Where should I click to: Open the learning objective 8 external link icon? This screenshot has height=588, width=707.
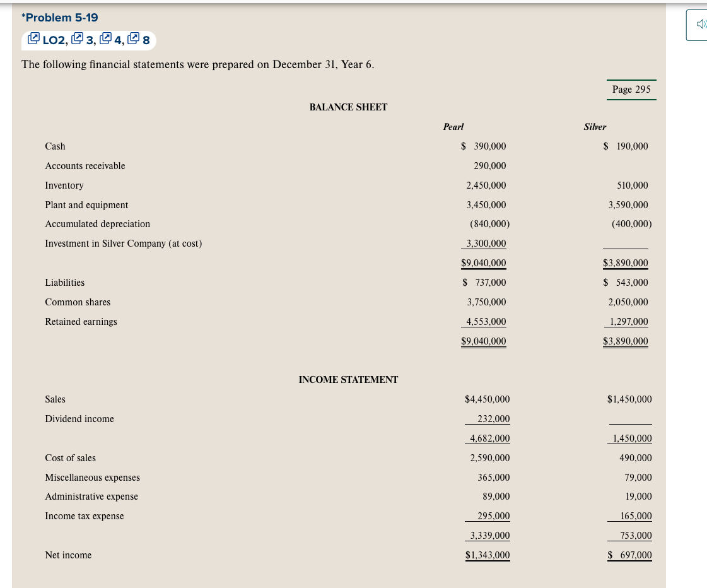pos(133,39)
